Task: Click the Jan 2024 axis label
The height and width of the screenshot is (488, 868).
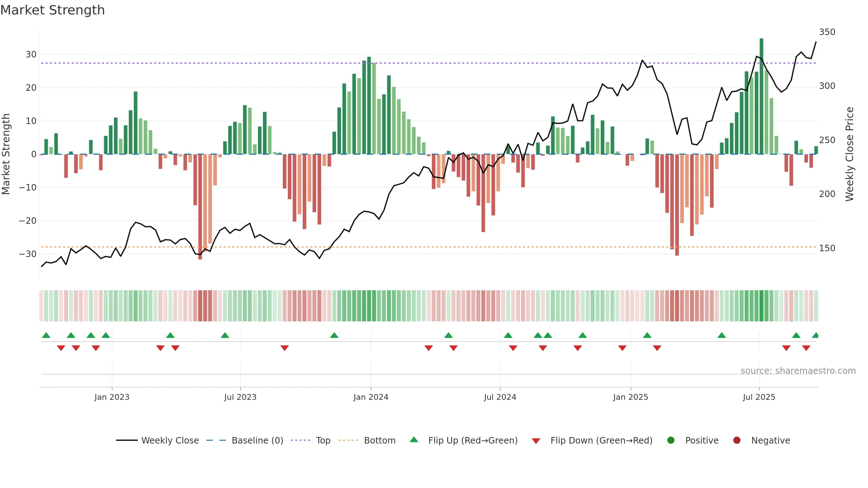Action: (371, 397)
